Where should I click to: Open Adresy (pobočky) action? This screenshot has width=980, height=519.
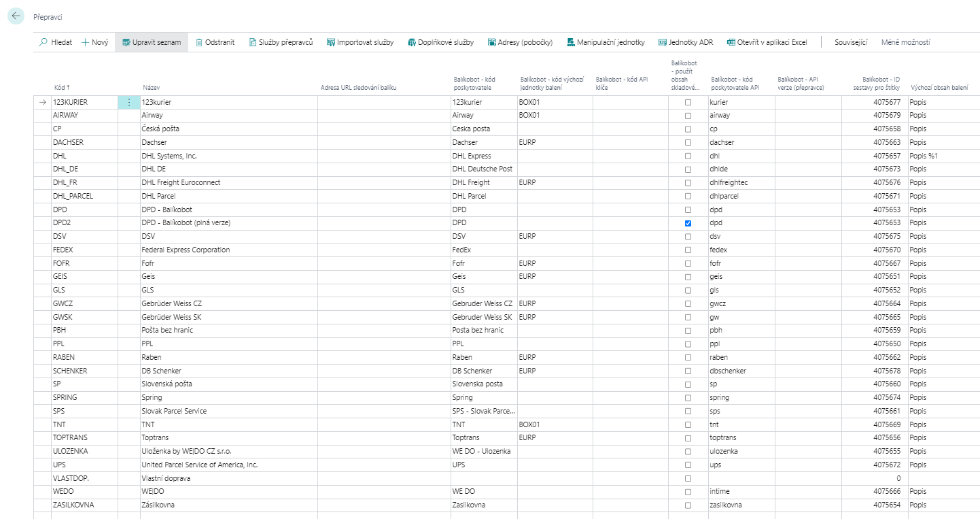pos(520,42)
